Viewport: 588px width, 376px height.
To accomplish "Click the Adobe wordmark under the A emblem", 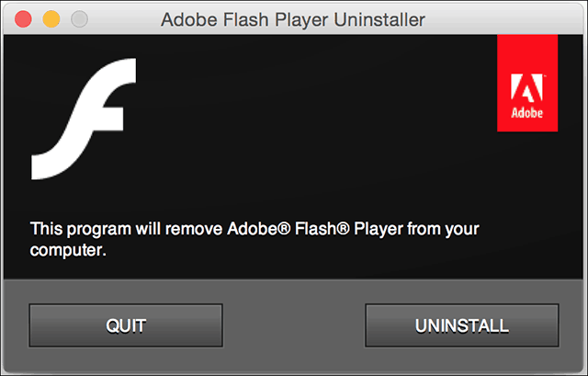I will [526, 112].
